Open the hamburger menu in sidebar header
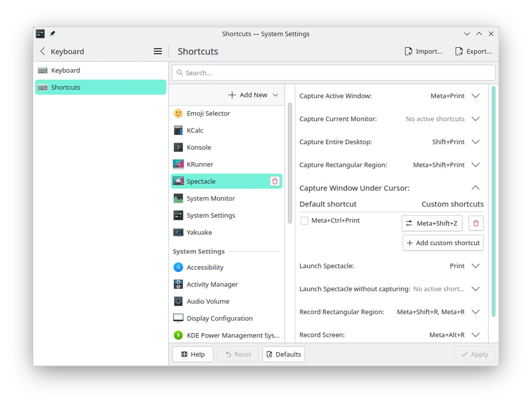Screen dimensions: 532x405 [158, 51]
